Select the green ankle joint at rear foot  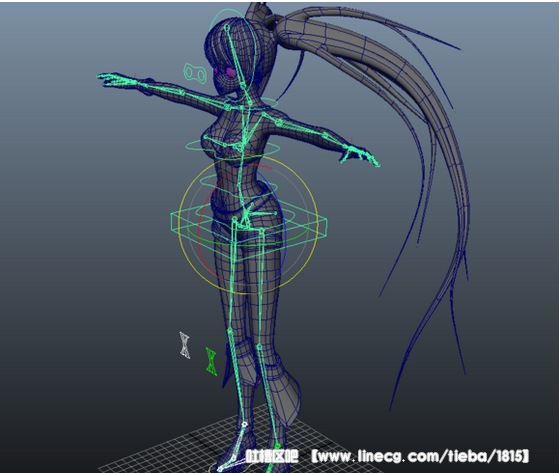[x=277, y=446]
